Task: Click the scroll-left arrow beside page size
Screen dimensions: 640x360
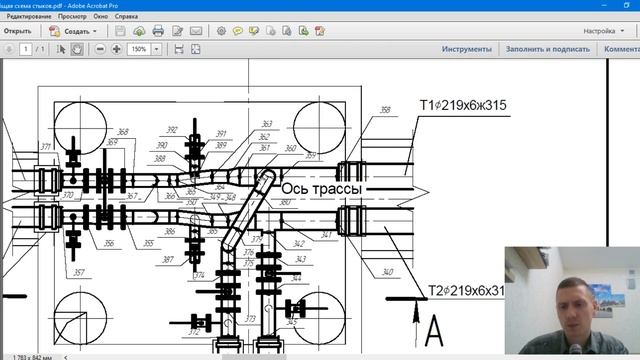Action: pos(66,357)
